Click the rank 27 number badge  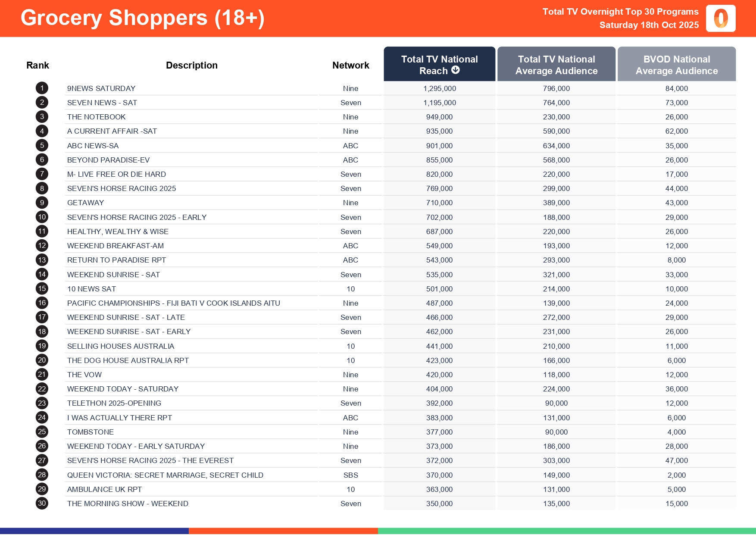pyautogui.click(x=42, y=460)
